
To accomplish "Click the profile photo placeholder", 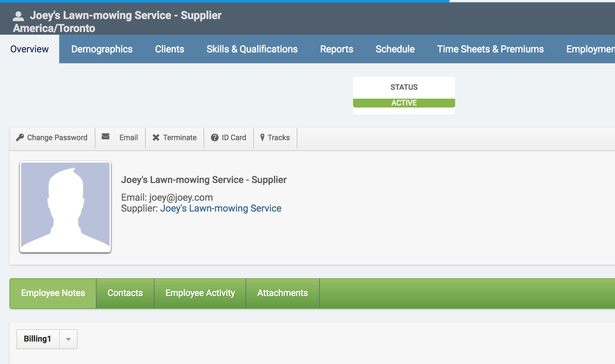I will (x=65, y=207).
